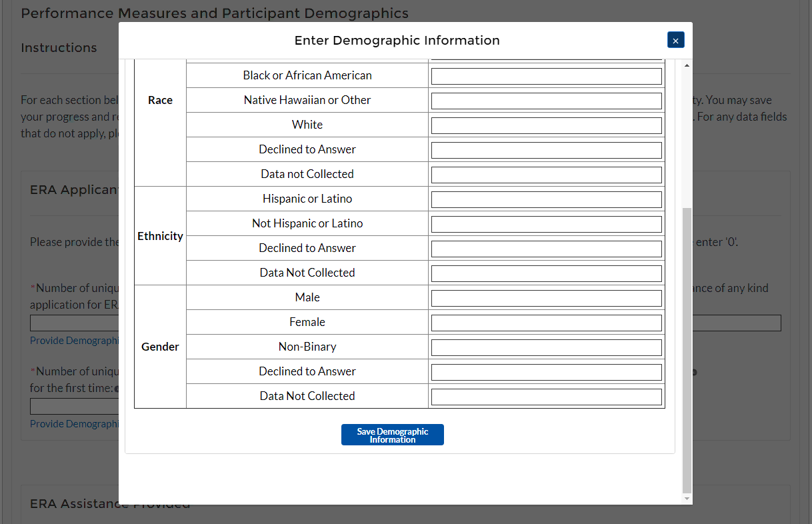The width and height of the screenshot is (812, 524).
Task: Focus the Male gender count field
Action: pyautogui.click(x=546, y=298)
